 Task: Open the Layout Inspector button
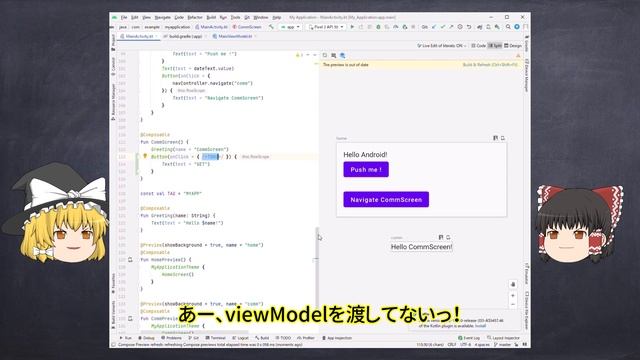[503, 338]
